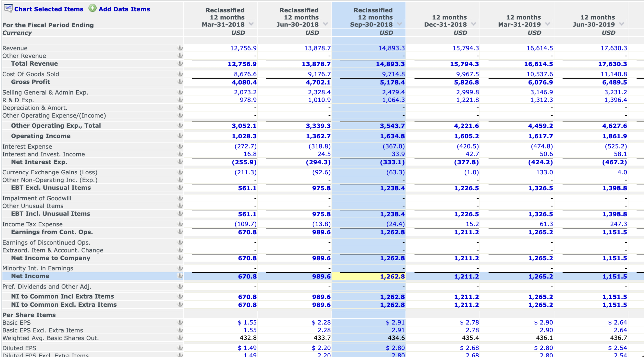644x359 pixels.
Task: Click the chart icon in the Interest Expense row
Action: (x=180, y=146)
